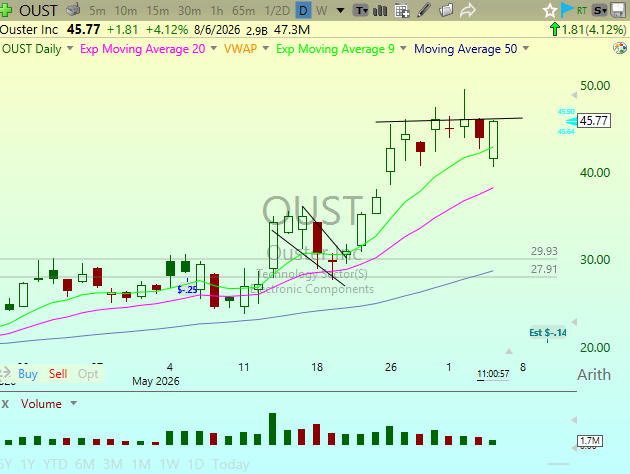
Task: Click the 47.3M volume text in header
Action: click(292, 30)
